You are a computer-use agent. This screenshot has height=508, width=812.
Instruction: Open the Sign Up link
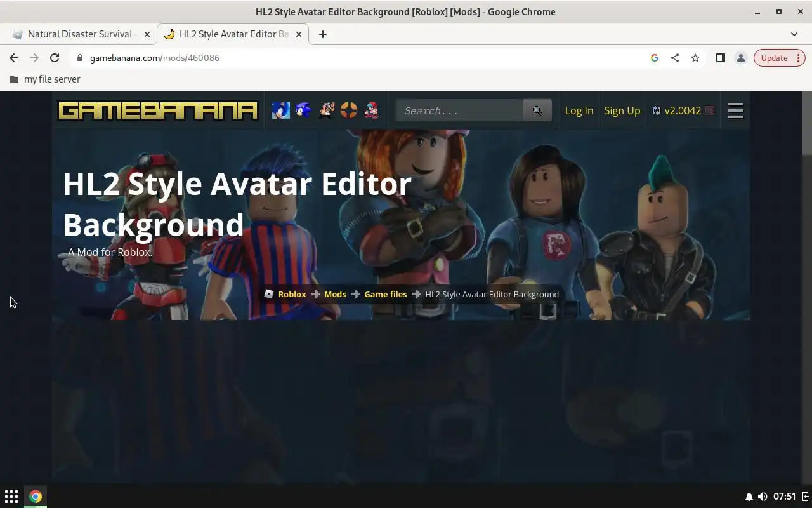click(622, 110)
